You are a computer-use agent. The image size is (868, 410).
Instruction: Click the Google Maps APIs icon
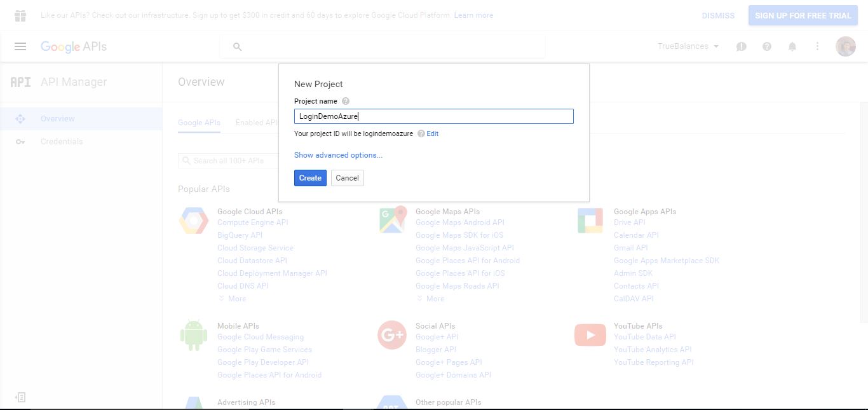click(x=392, y=219)
